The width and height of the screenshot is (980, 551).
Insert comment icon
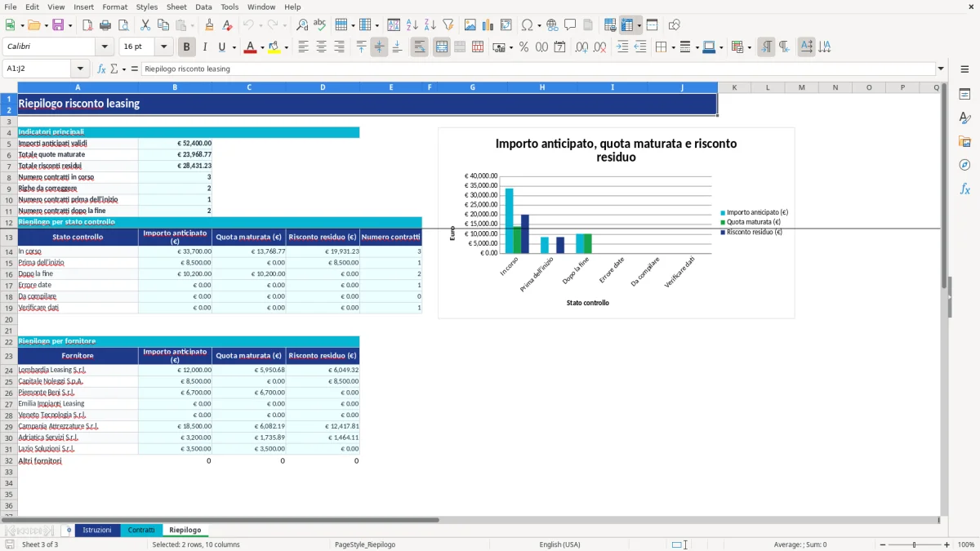(570, 25)
